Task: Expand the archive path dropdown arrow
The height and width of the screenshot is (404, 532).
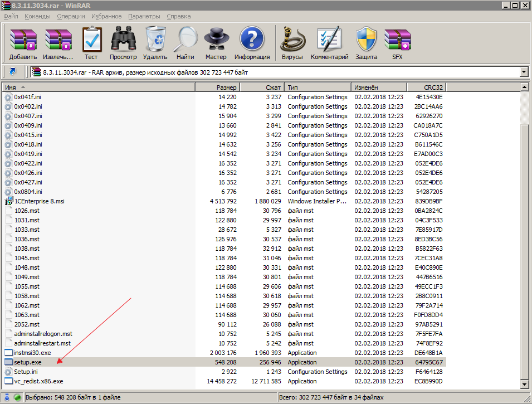Action: 524,72
